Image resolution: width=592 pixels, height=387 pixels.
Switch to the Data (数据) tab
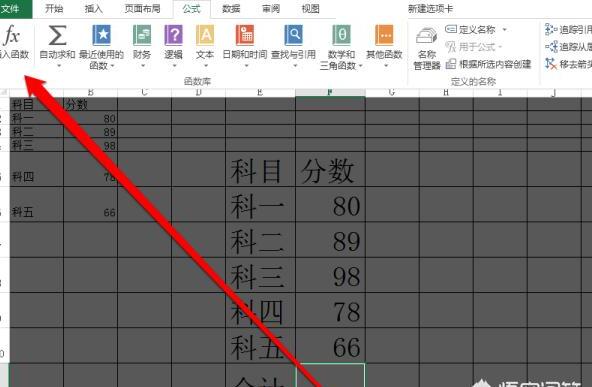point(231,9)
